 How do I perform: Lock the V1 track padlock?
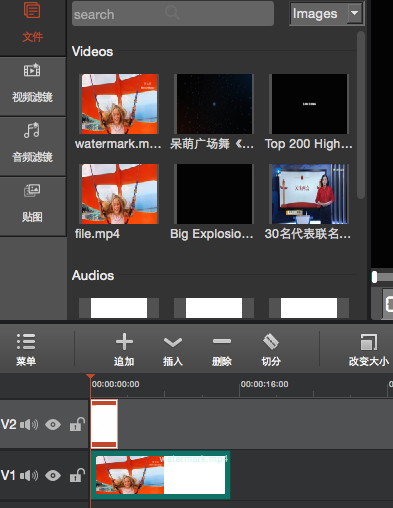(x=77, y=475)
